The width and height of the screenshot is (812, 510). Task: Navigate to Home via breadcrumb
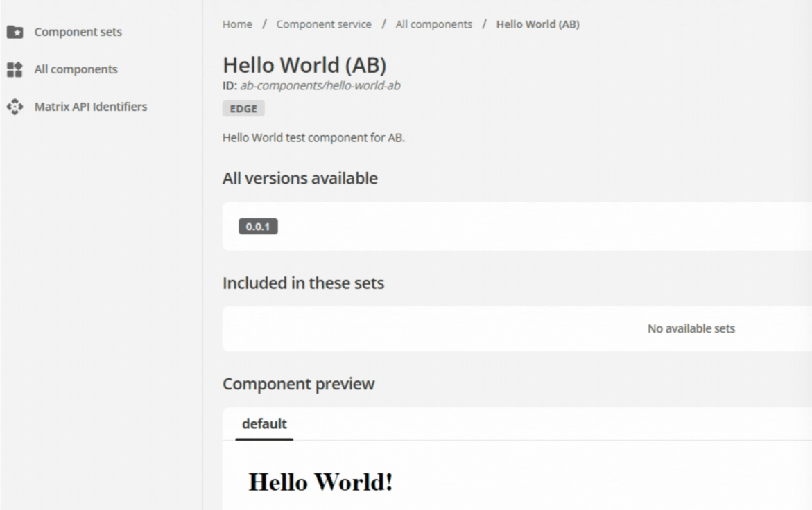tap(236, 24)
